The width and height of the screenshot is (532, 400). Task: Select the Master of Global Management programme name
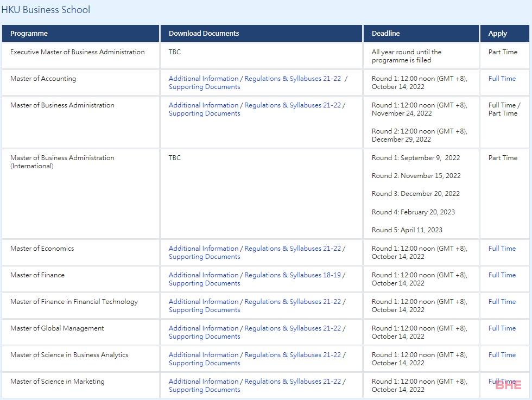pos(57,328)
